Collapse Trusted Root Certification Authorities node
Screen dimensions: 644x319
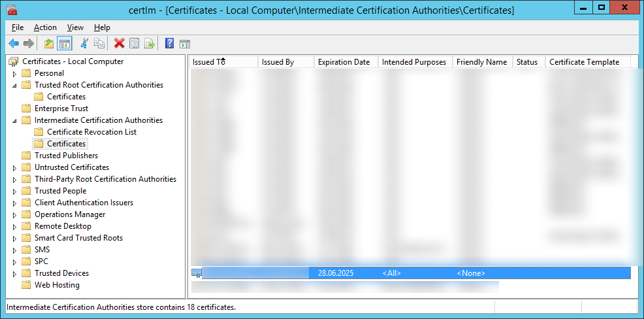14,85
